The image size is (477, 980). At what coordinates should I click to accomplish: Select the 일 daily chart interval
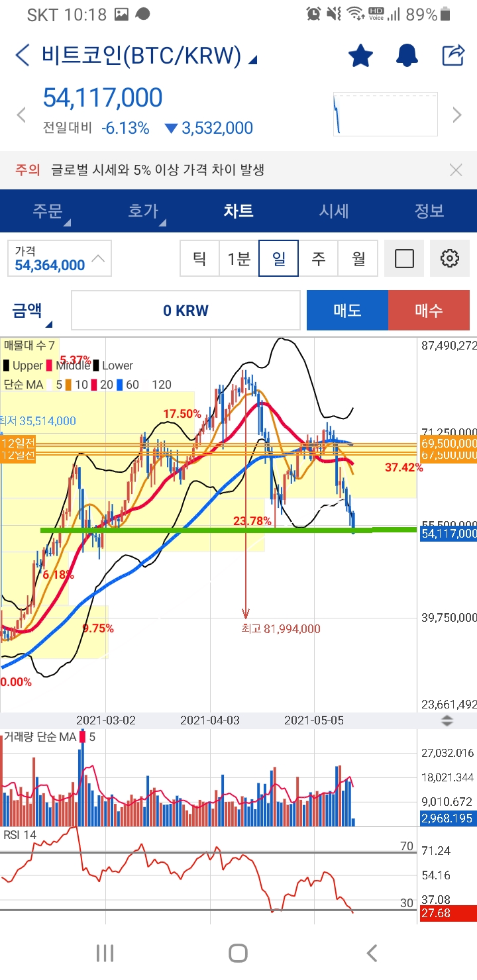click(279, 258)
